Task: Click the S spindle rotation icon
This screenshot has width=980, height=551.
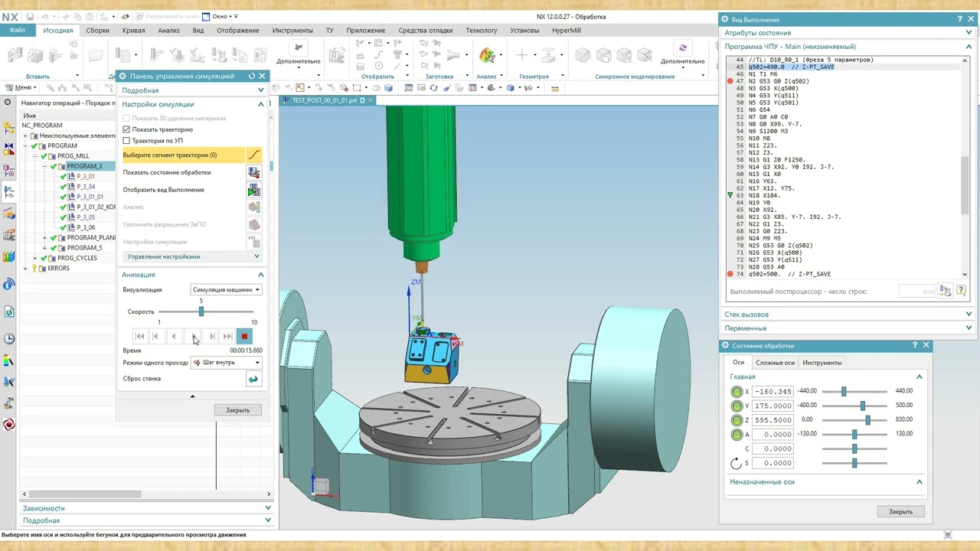Action: (x=737, y=463)
